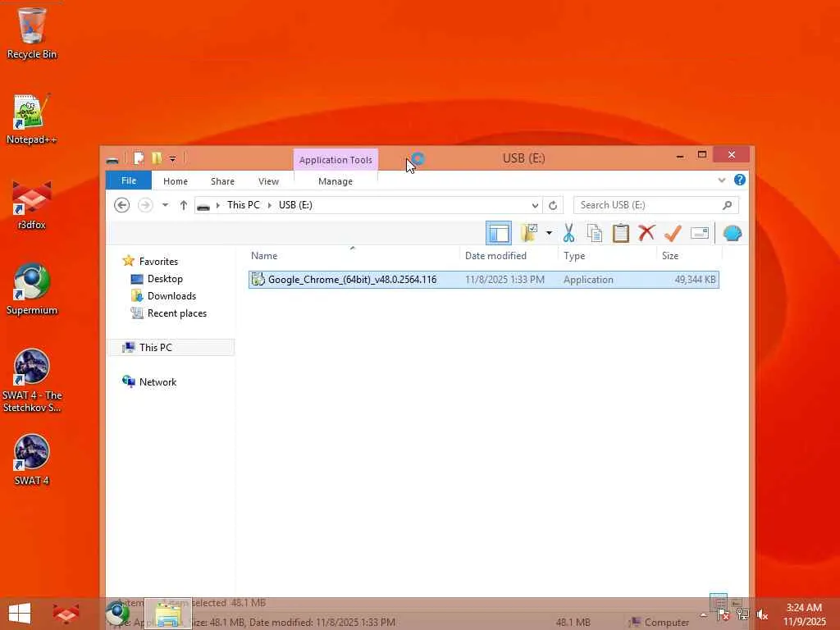840x630 pixels.
Task: Click the Forward navigation arrow
Action: 145,205
